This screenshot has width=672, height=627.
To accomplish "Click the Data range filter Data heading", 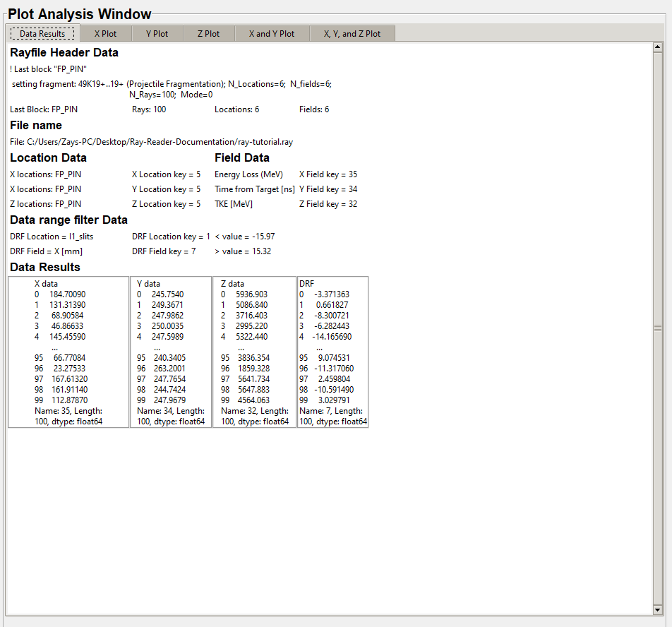I will click(x=68, y=220).
